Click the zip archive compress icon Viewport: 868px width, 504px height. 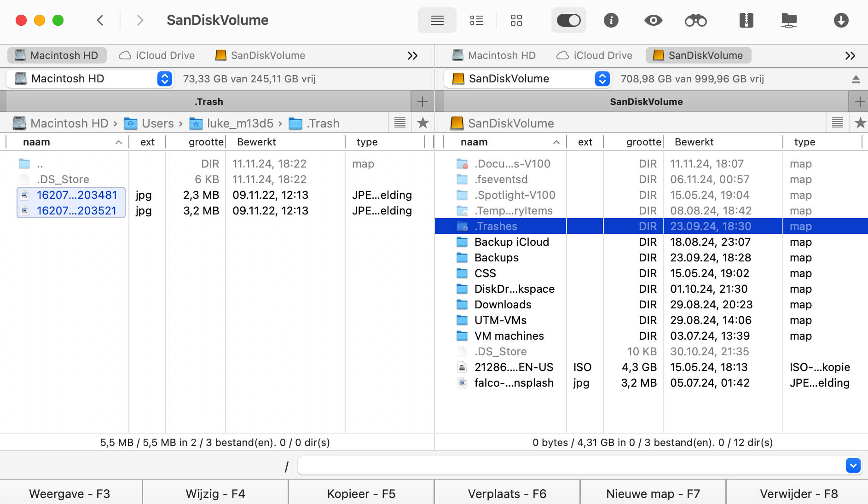tap(746, 20)
